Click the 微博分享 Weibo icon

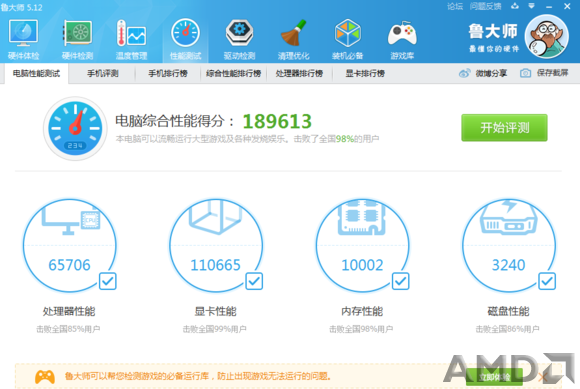[x=465, y=73]
